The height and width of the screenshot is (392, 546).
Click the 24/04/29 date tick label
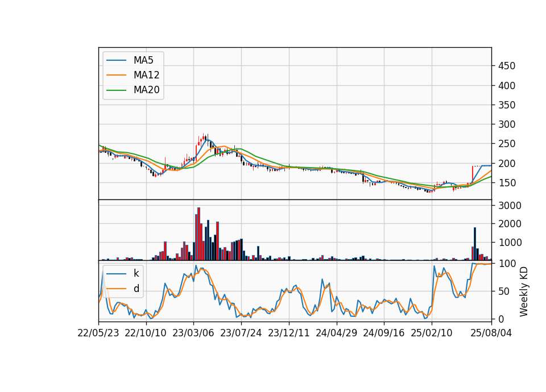click(336, 333)
